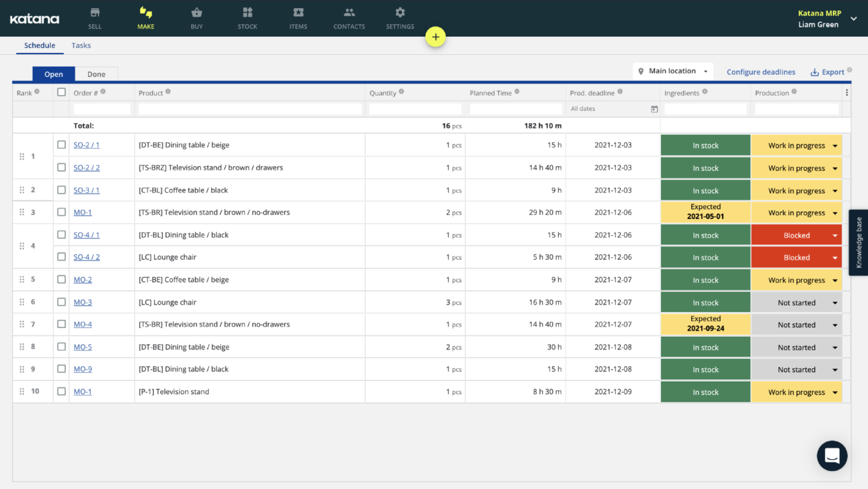Open the Prod. deadline calendar date picker
The width and height of the screenshot is (868, 489).
click(653, 108)
